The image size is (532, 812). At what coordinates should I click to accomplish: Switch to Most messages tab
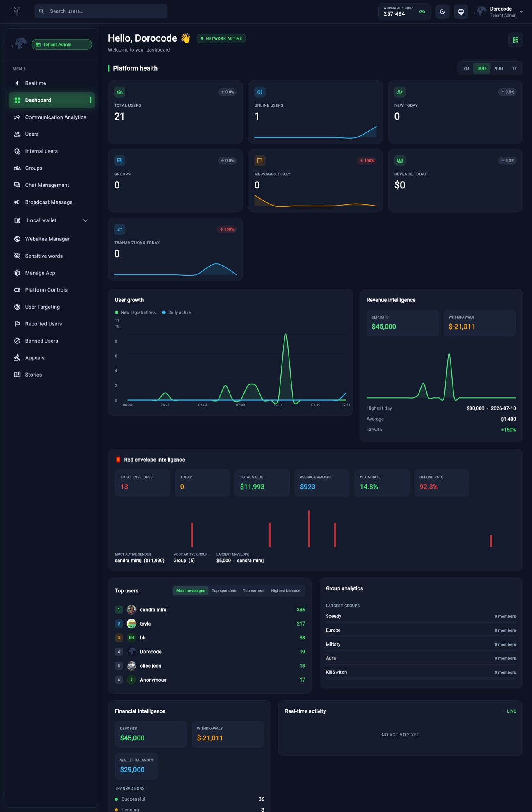click(191, 591)
